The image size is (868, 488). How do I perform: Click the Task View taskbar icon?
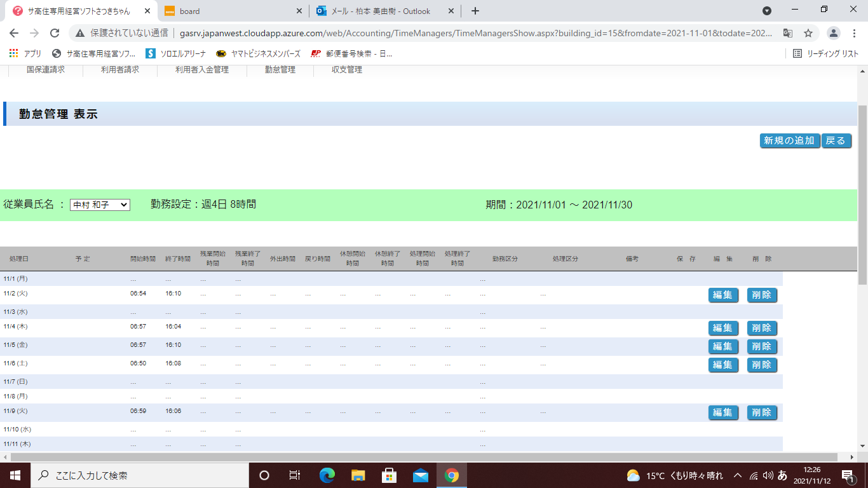click(295, 475)
